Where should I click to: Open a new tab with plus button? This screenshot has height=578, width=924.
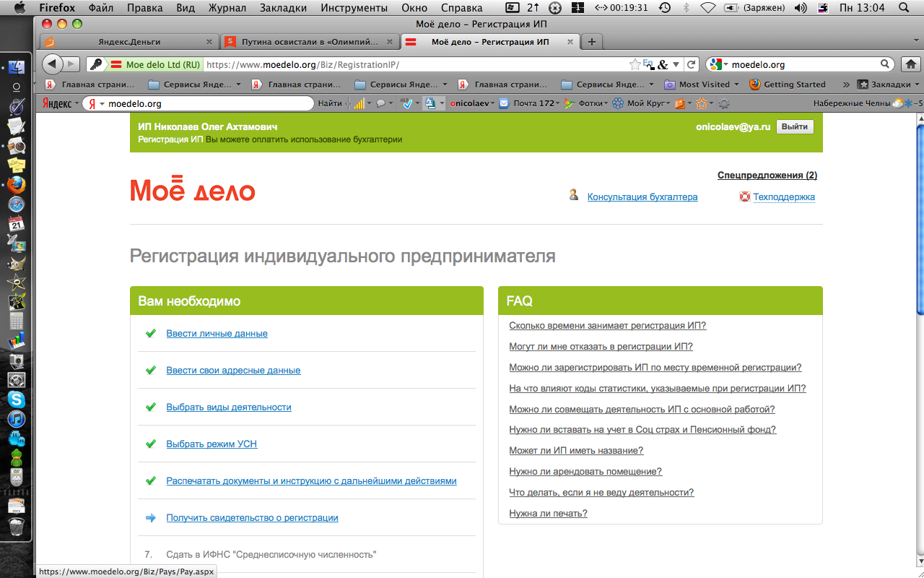coord(592,42)
